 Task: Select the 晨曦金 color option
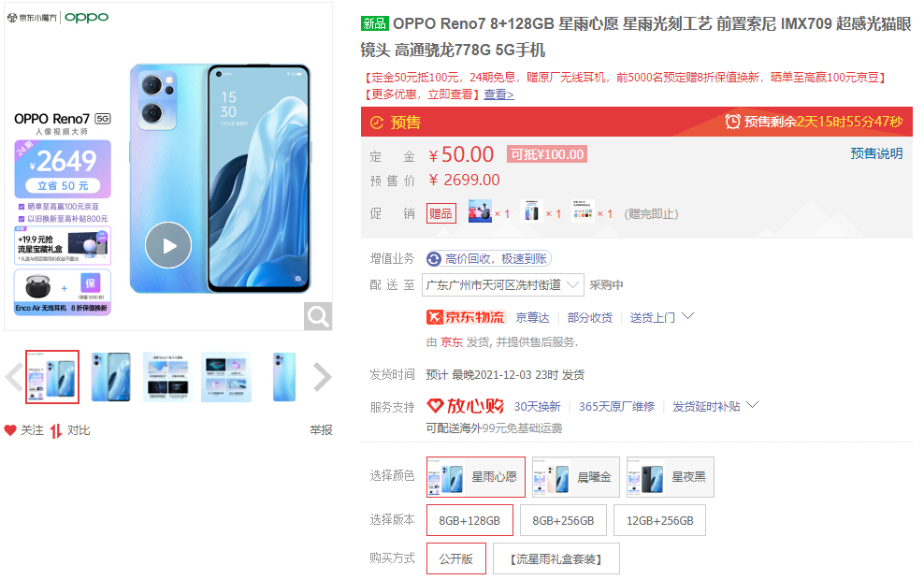576,477
